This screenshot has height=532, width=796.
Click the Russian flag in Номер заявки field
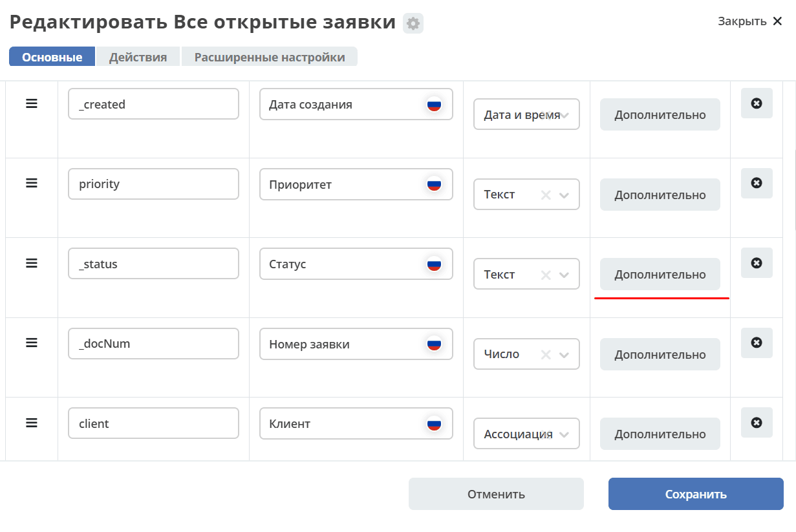(x=434, y=345)
